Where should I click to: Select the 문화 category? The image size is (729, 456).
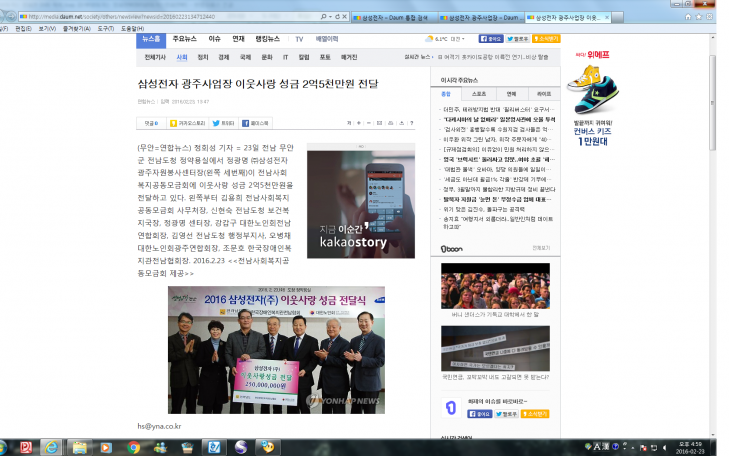pyautogui.click(x=267, y=57)
